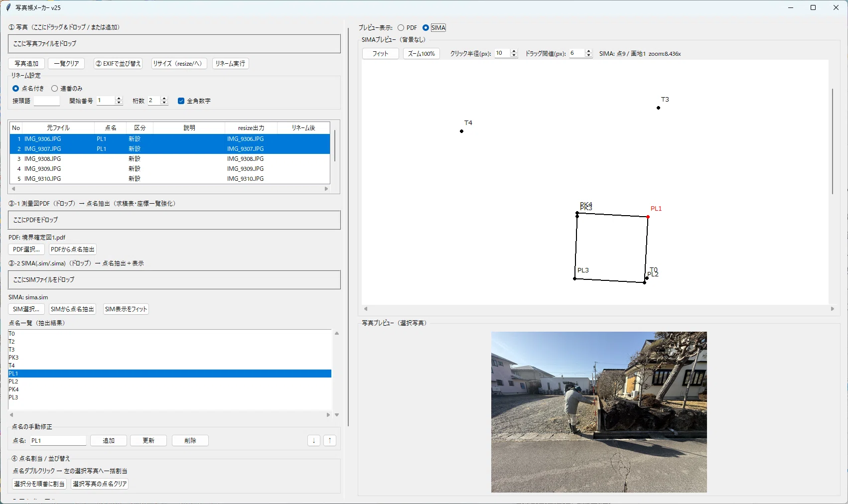Focus the 接頭語 text field

pos(47,101)
